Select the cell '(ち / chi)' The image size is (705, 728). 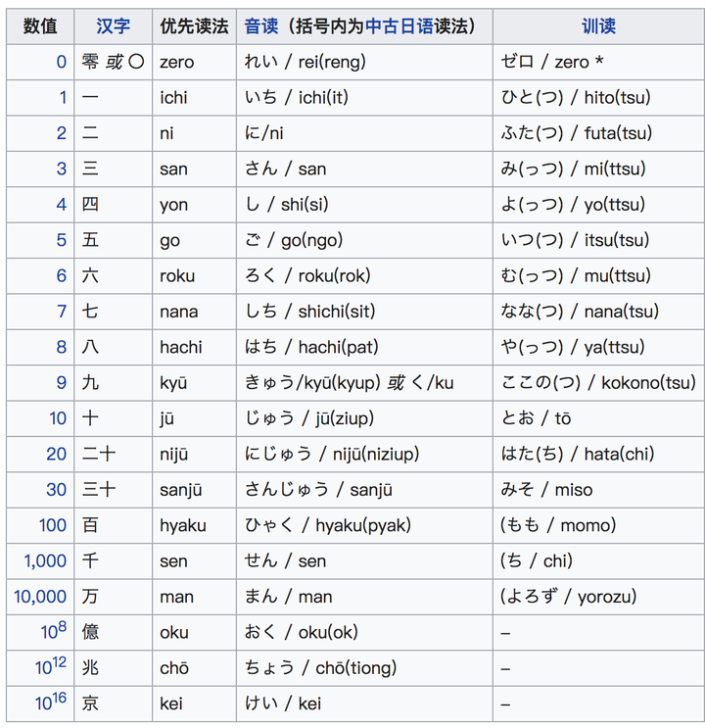click(598, 561)
